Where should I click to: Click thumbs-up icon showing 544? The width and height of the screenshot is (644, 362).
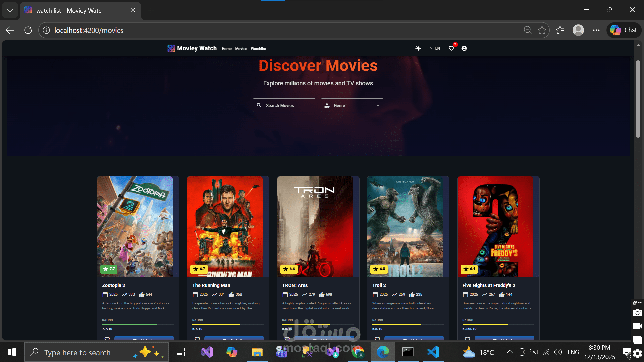[x=142, y=295]
